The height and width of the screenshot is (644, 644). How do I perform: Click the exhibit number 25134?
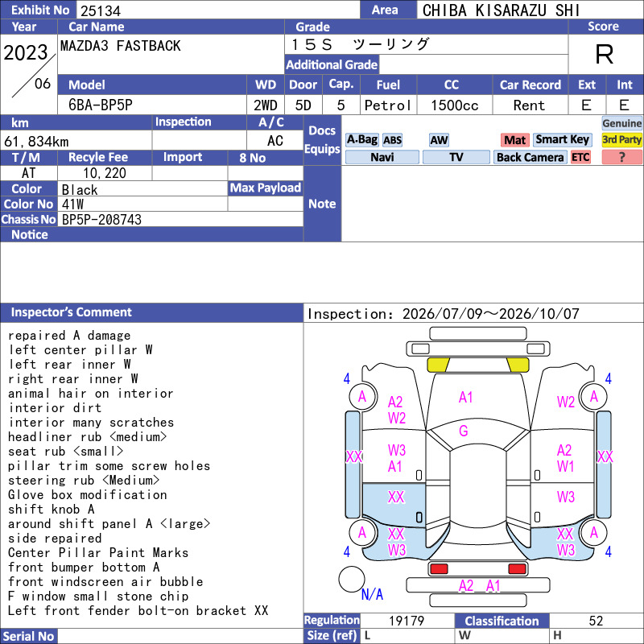101,10
